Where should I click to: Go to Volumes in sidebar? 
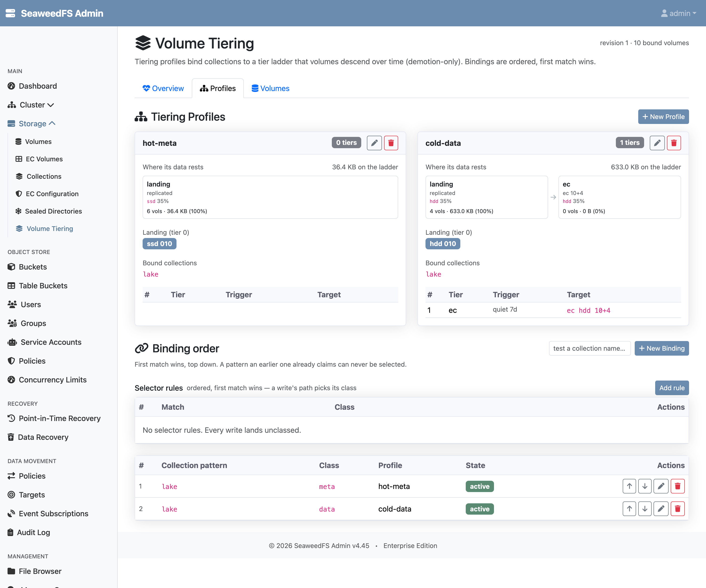point(33,141)
